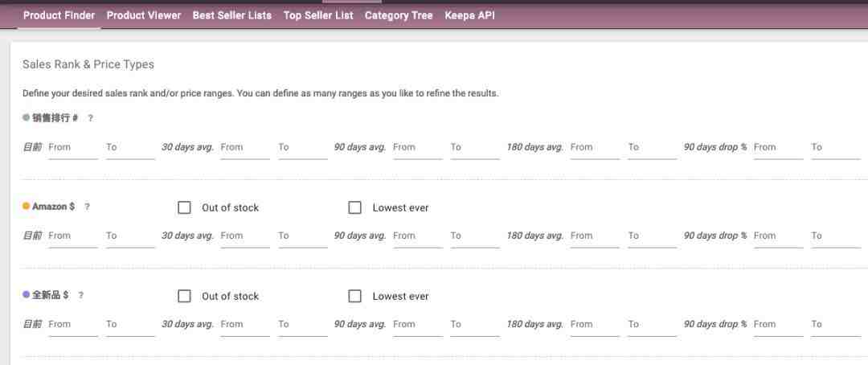Click 90 days drop % To field in Amazon $ row
868x365 pixels.
[836, 236]
